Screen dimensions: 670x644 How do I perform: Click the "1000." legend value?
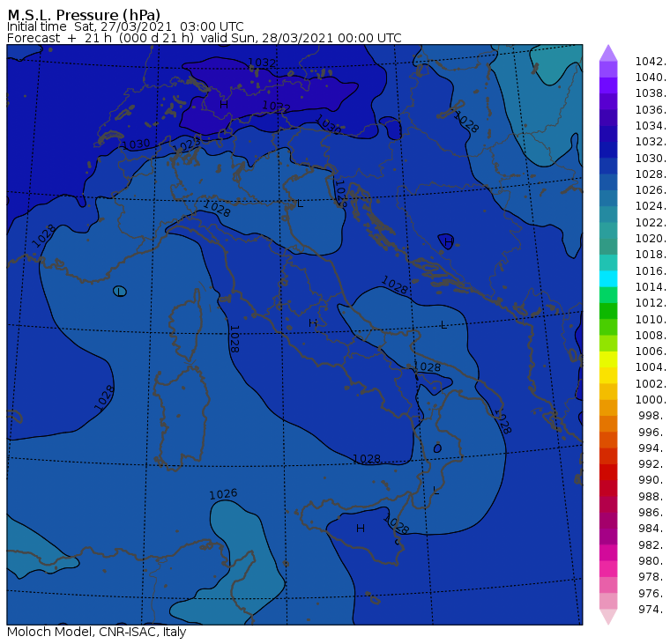[x=651, y=399]
